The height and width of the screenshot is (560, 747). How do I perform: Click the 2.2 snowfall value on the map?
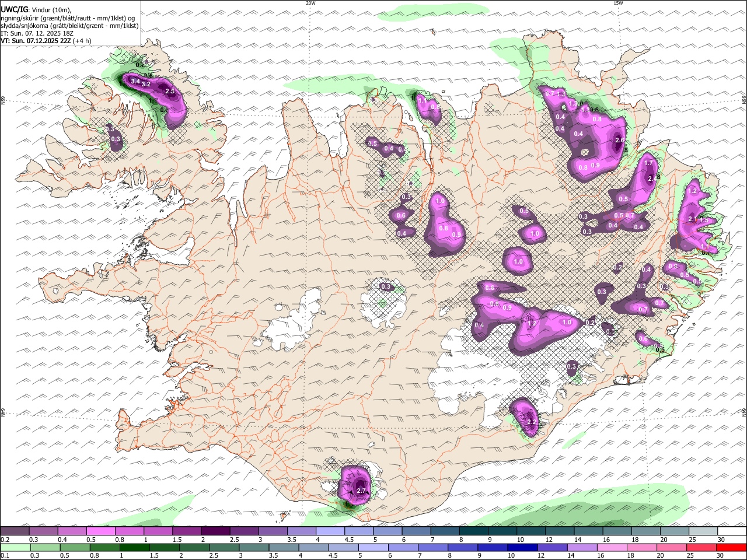pos(532,422)
